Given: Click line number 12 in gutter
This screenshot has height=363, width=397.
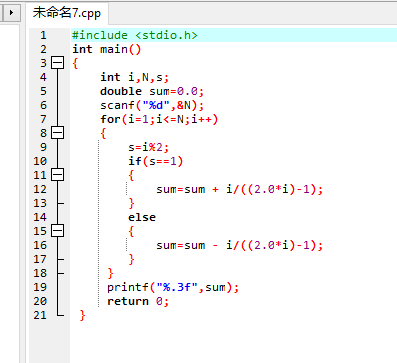Looking at the screenshot, I should click(40, 189).
